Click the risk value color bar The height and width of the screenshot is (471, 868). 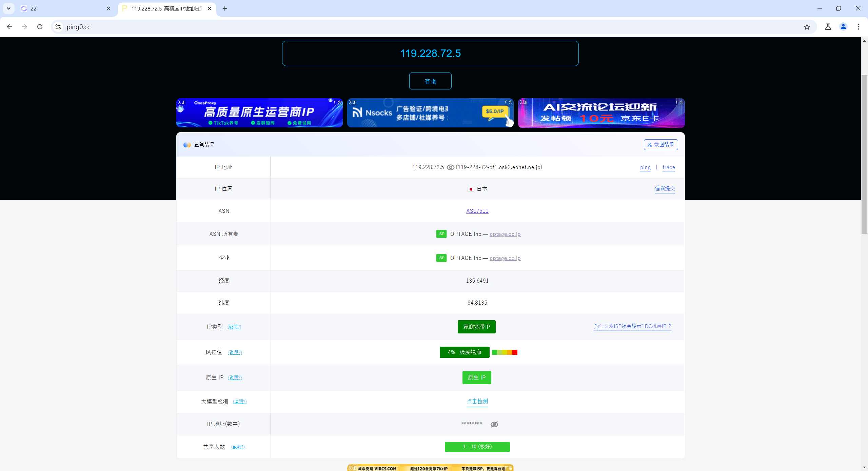coord(505,352)
